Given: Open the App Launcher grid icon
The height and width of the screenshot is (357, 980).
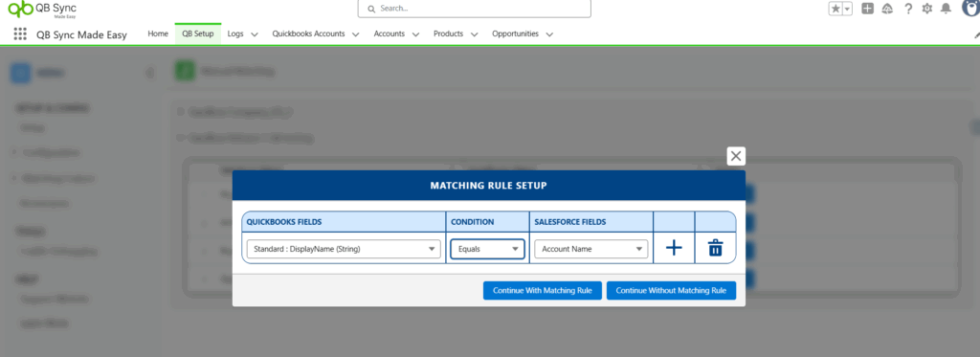Looking at the screenshot, I should pyautogui.click(x=20, y=34).
